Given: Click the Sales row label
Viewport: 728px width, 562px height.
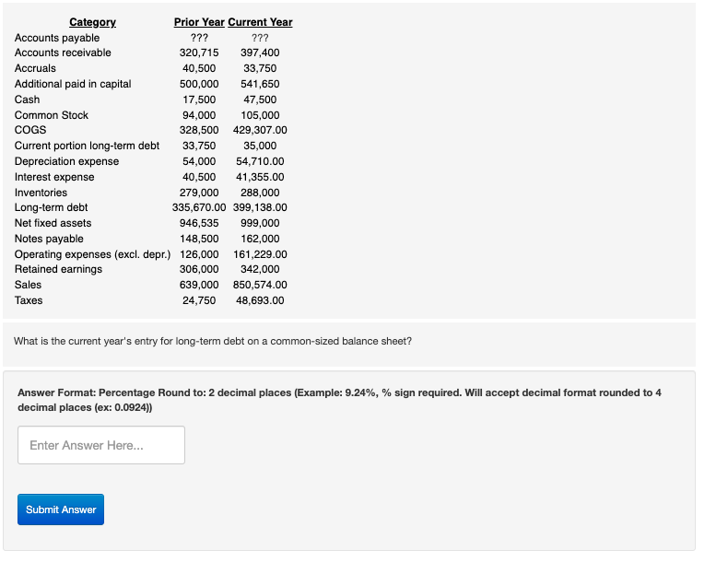Looking at the screenshot, I should click(28, 285).
